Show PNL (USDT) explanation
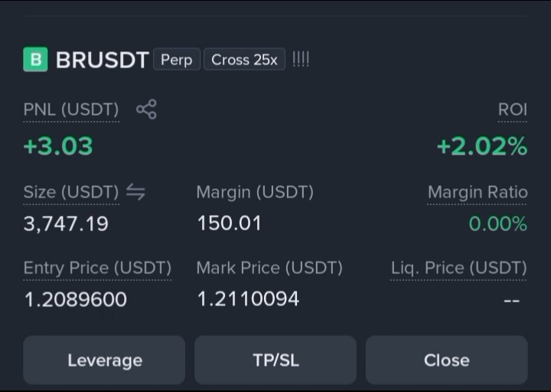This screenshot has width=551, height=392. (71, 109)
